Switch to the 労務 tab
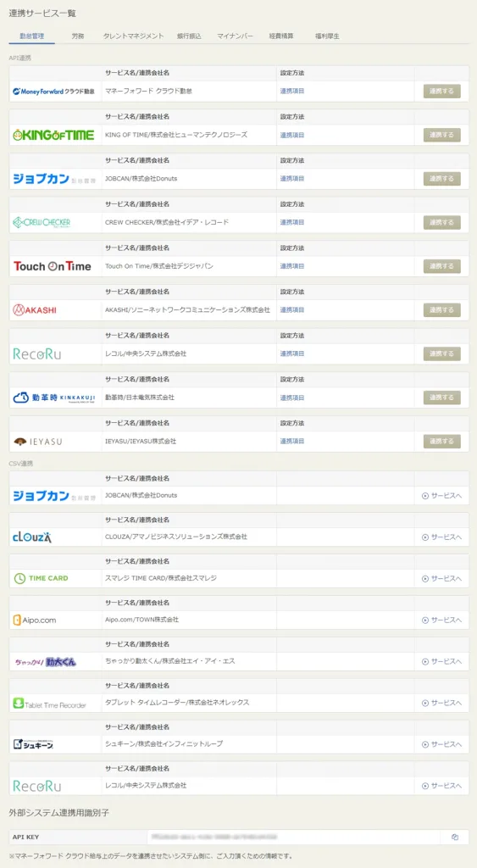This screenshot has width=477, height=868. [x=78, y=36]
